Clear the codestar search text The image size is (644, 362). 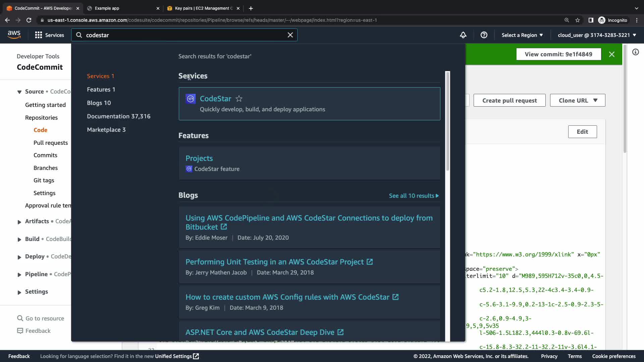[x=290, y=35]
